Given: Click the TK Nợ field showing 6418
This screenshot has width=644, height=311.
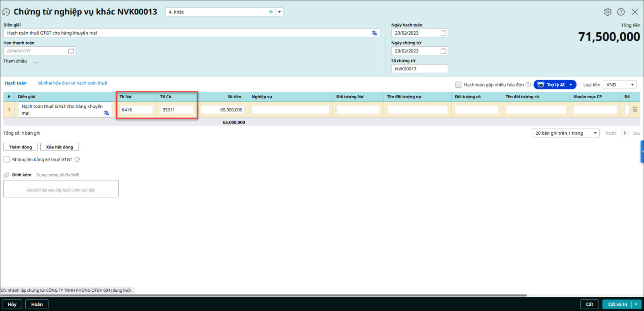Looking at the screenshot, I should [x=136, y=110].
